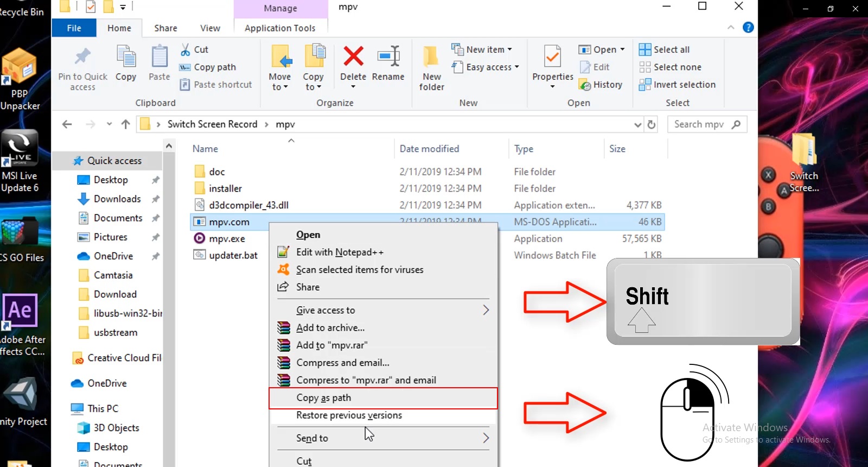Click navigation pane scroll up arrow
Image resolution: width=868 pixels, height=467 pixels.
point(169,146)
